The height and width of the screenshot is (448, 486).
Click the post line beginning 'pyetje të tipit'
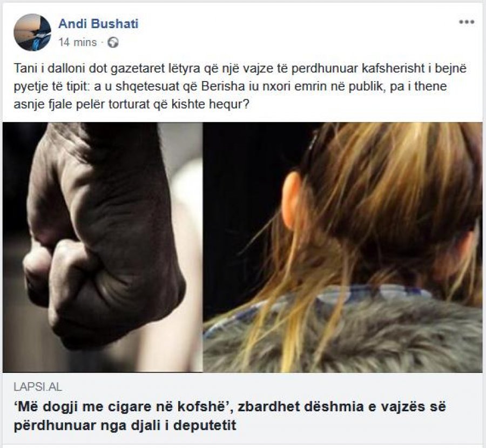click(230, 86)
